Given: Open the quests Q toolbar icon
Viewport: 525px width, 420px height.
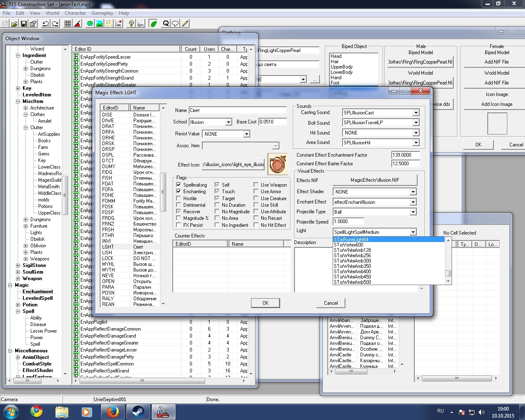Looking at the screenshot, I should click(166, 24).
